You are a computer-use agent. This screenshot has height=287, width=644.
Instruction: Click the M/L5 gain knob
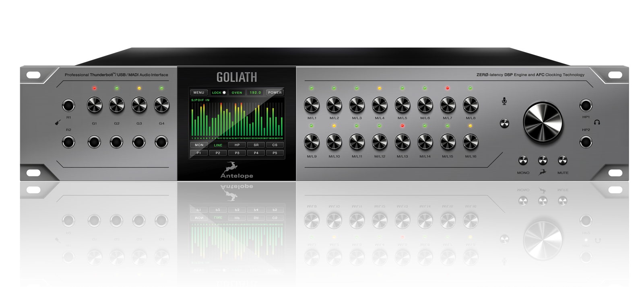[402, 105]
